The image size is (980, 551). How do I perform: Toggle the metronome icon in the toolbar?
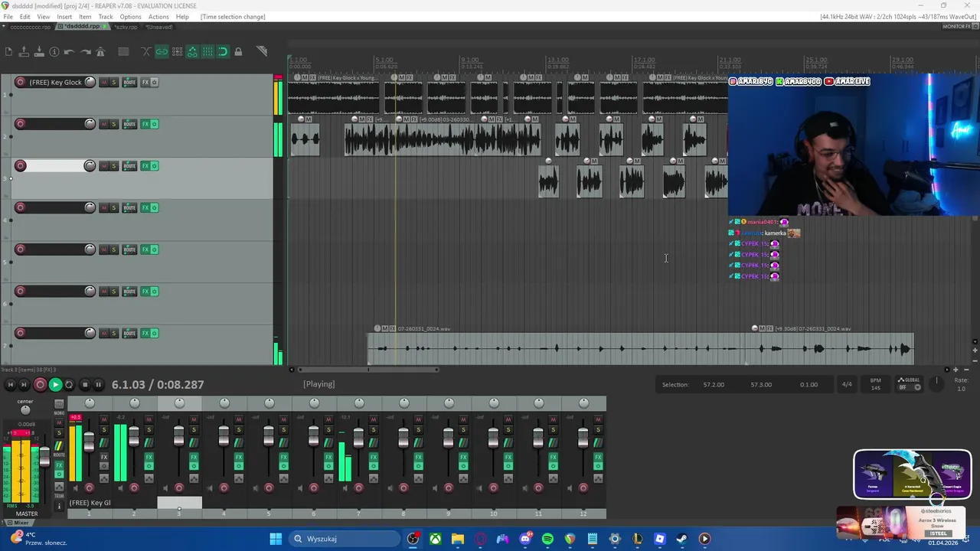100,51
